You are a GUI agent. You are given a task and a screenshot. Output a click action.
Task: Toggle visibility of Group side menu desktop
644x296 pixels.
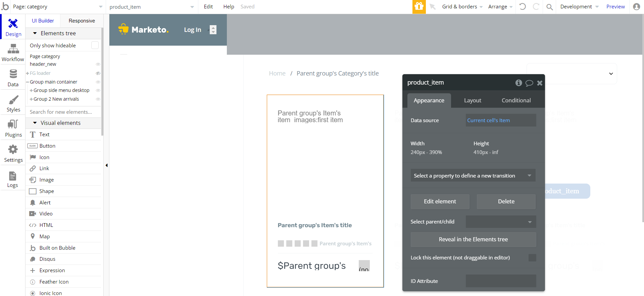(x=98, y=90)
